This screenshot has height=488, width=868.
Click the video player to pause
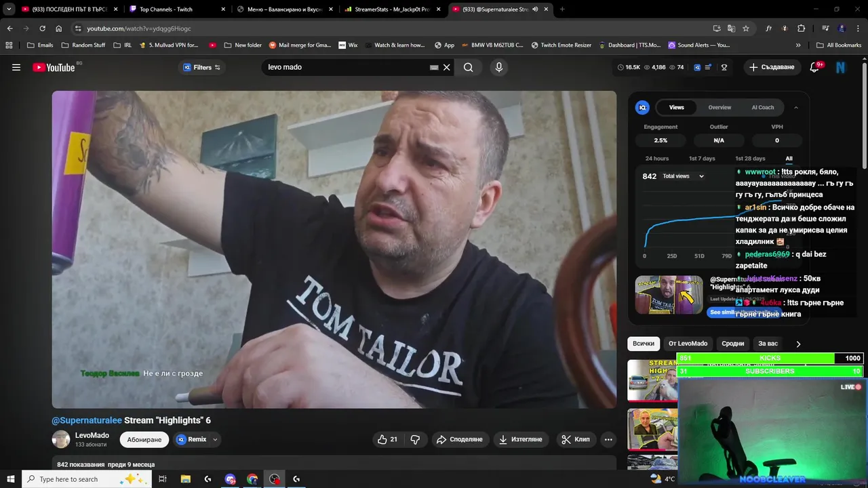[x=334, y=249]
